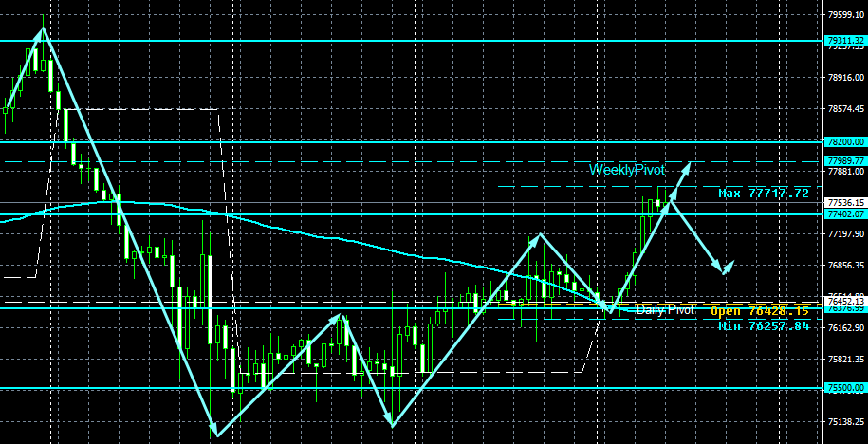Click the 76162.90 price scale value
This screenshot has width=868, height=444.
[x=846, y=328]
